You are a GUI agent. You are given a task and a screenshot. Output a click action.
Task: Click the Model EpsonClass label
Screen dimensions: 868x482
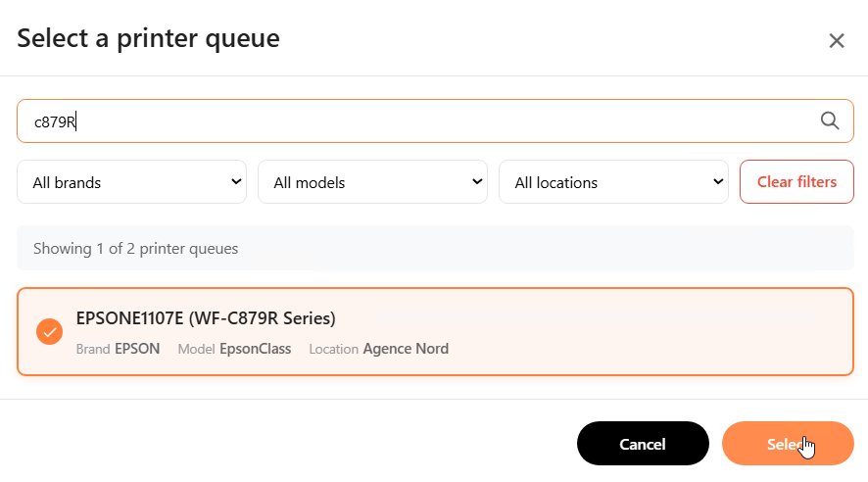234,349
